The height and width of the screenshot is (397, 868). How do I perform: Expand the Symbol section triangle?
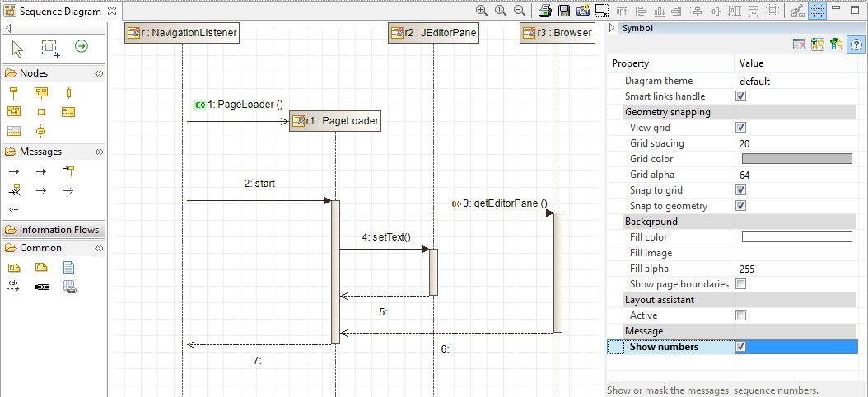click(612, 28)
